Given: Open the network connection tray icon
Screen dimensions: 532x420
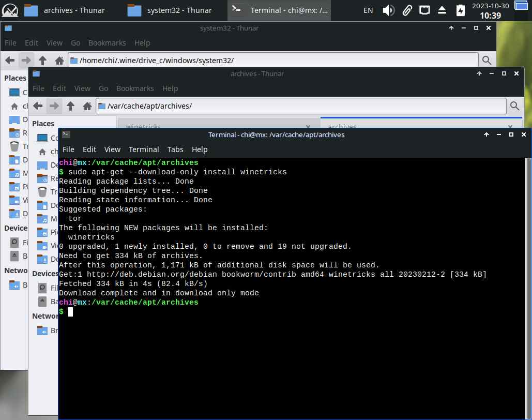Looking at the screenshot, I should 424,10.
